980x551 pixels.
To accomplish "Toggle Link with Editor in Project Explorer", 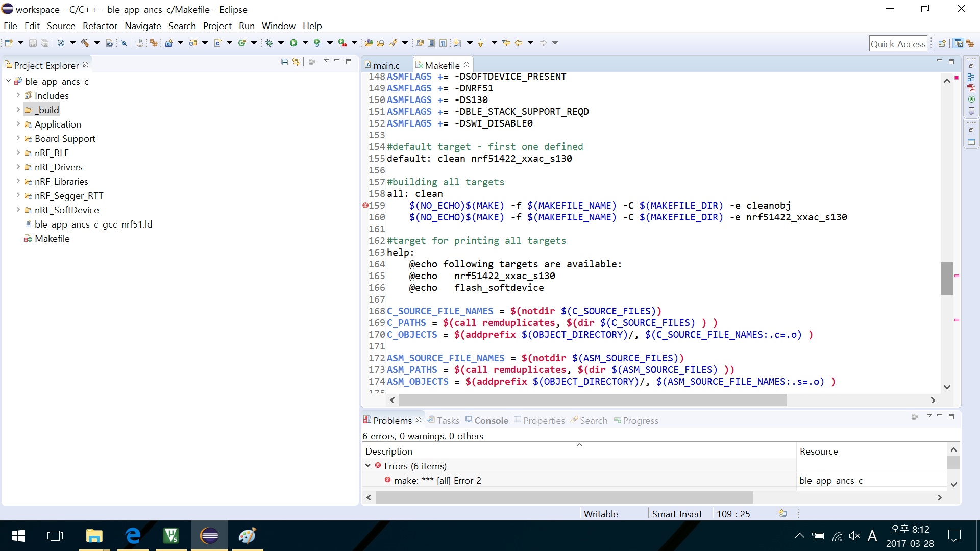I will pyautogui.click(x=296, y=62).
